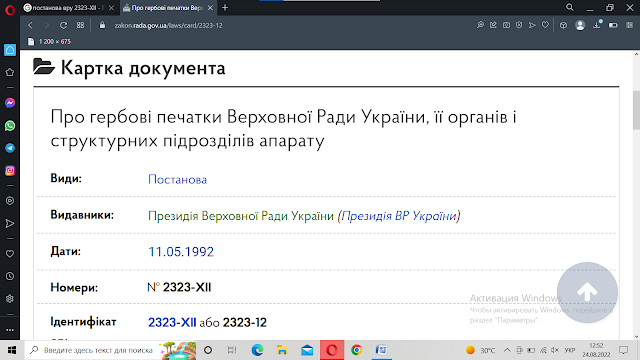
Task: Reload the current page
Action: [63, 25]
